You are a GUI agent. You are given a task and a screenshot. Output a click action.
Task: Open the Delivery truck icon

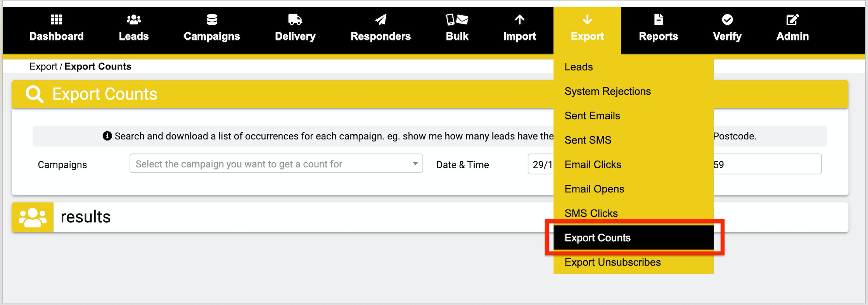pos(295,19)
